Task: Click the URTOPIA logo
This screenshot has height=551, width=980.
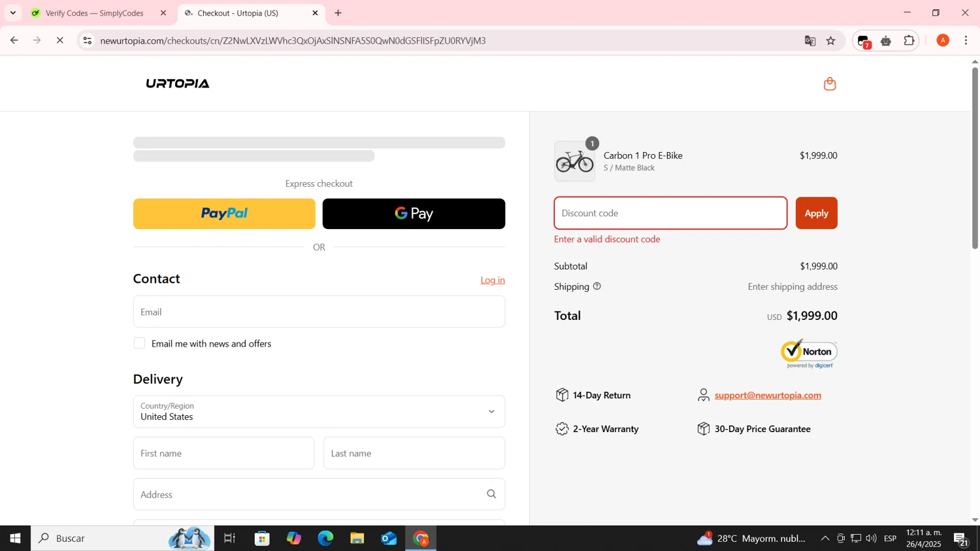Action: coord(178,84)
